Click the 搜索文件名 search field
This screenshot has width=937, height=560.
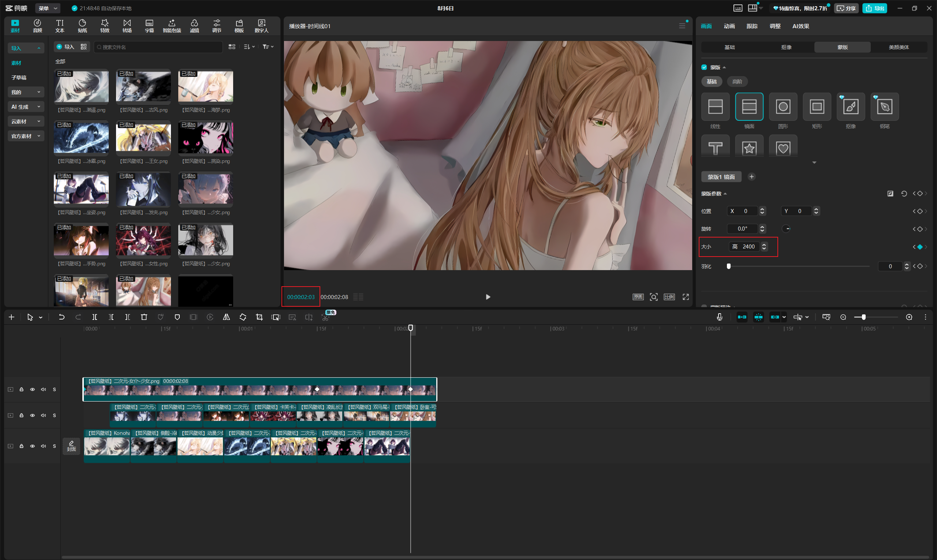158,47
